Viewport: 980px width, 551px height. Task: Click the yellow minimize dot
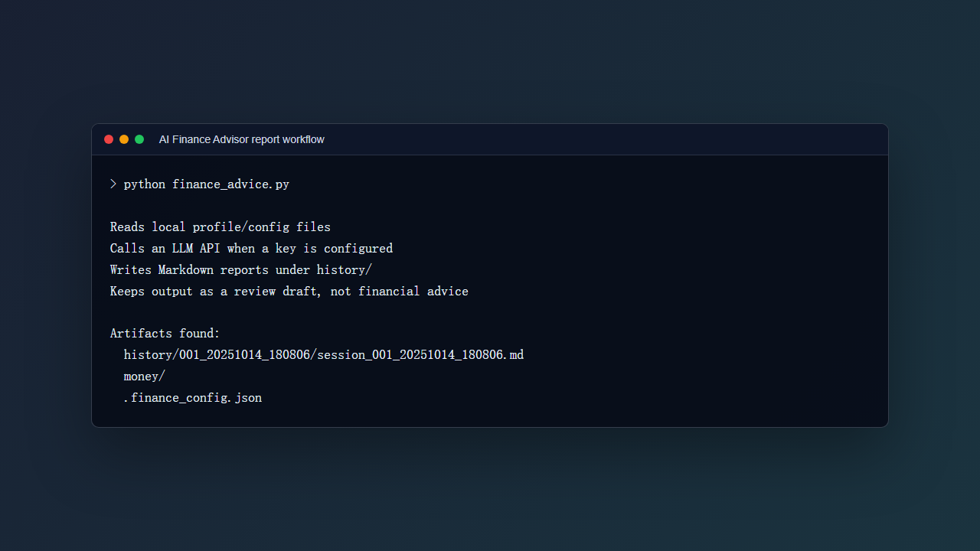click(x=124, y=139)
